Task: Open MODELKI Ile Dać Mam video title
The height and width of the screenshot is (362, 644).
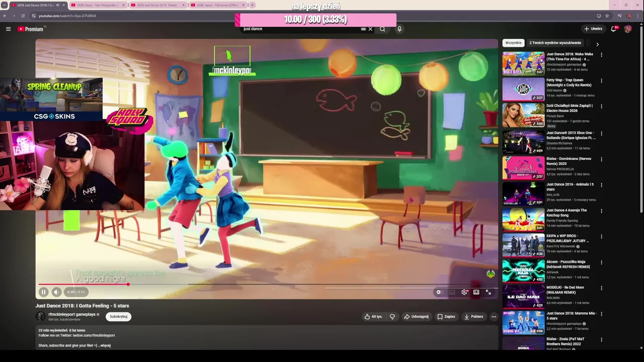Action: 566,290
